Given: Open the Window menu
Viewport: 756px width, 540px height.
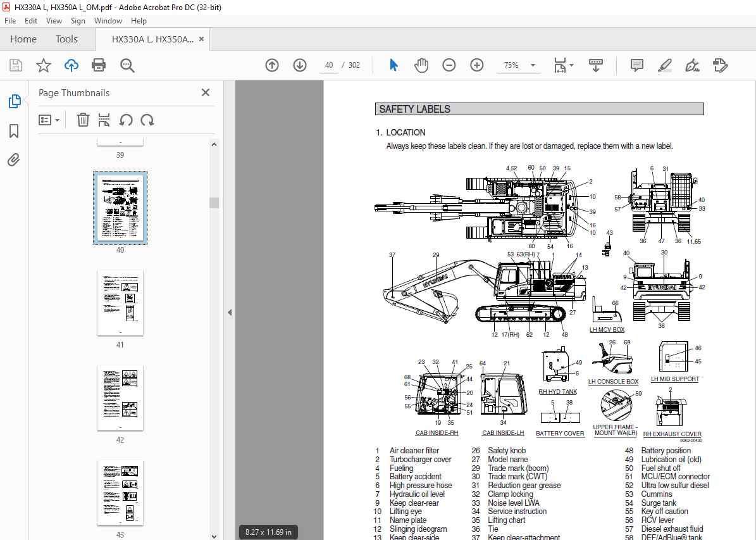Looking at the screenshot, I should click(108, 21).
